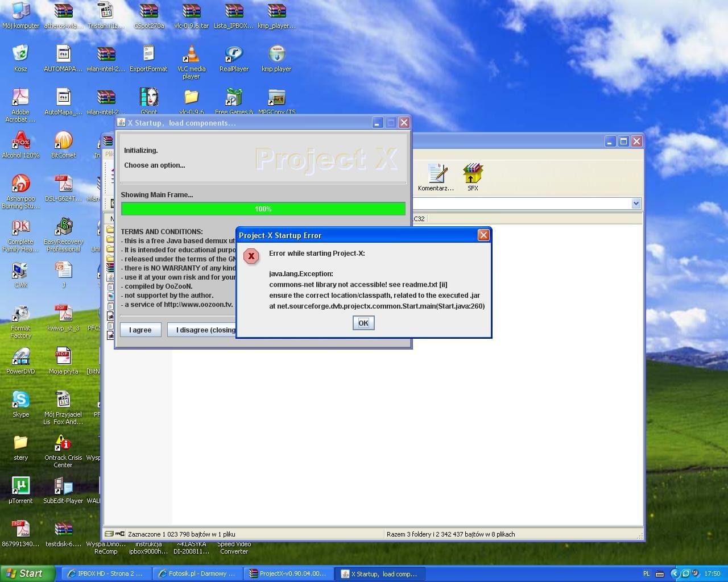Select VLC media player shortcut
Screen dimensions: 728x582
(191, 62)
